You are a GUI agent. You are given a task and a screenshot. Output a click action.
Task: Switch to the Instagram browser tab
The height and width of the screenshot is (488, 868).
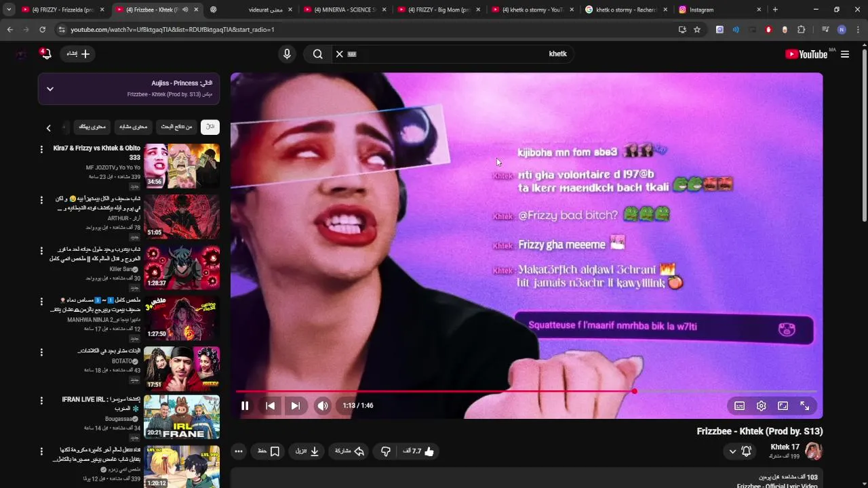pos(719,9)
